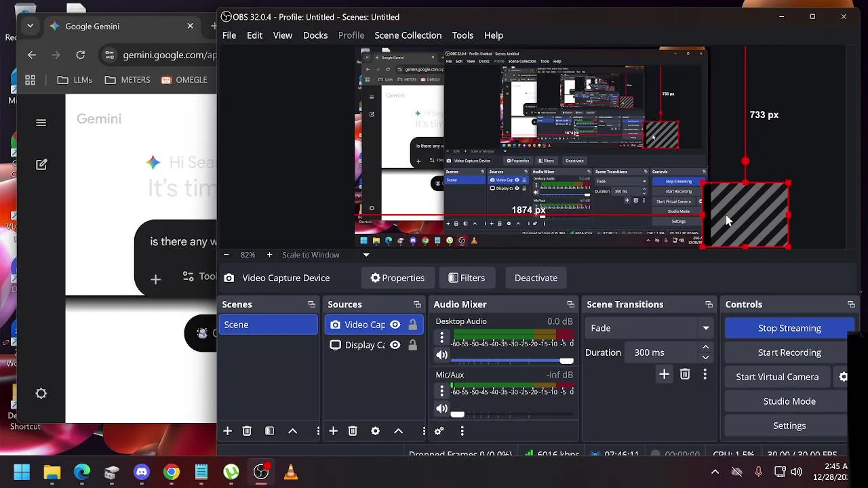Open Desktop Audio three-dot options
Viewport: 868px width, 488px height.
coord(441,337)
